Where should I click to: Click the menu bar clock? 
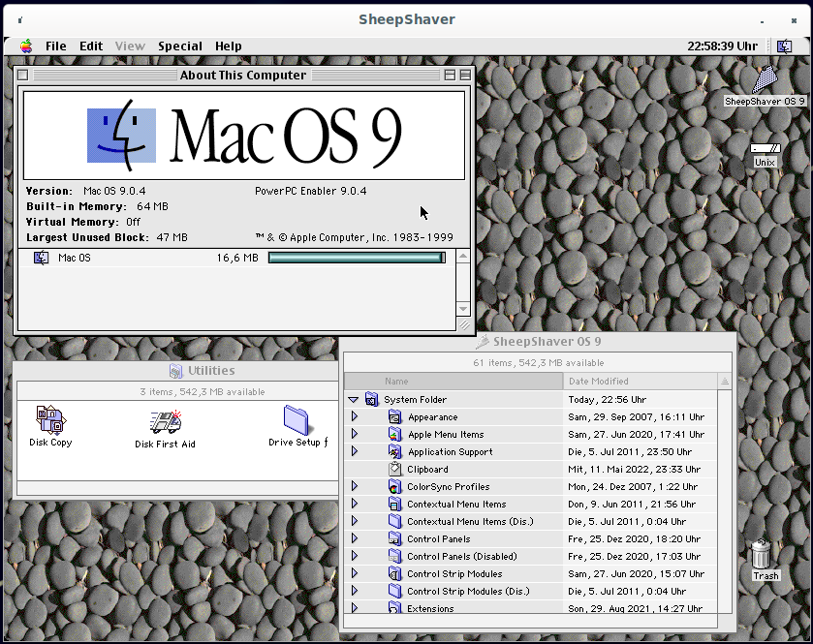(722, 46)
